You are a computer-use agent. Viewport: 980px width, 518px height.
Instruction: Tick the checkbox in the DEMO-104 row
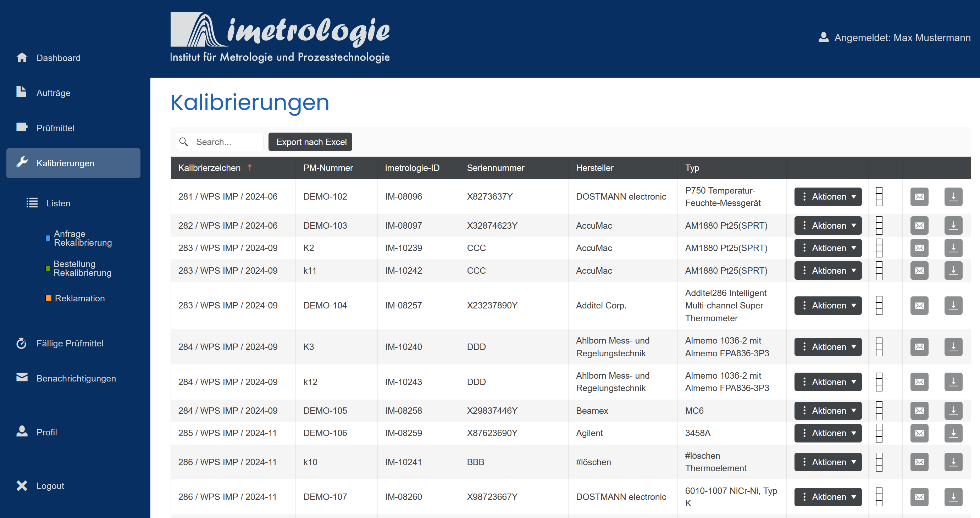(879, 305)
